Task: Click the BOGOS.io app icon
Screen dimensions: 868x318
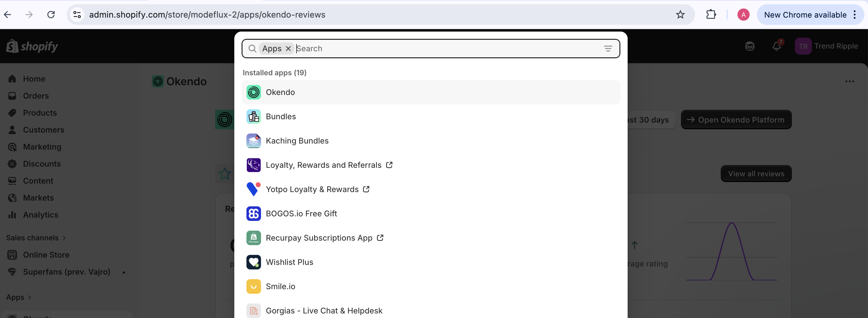Action: click(x=253, y=214)
